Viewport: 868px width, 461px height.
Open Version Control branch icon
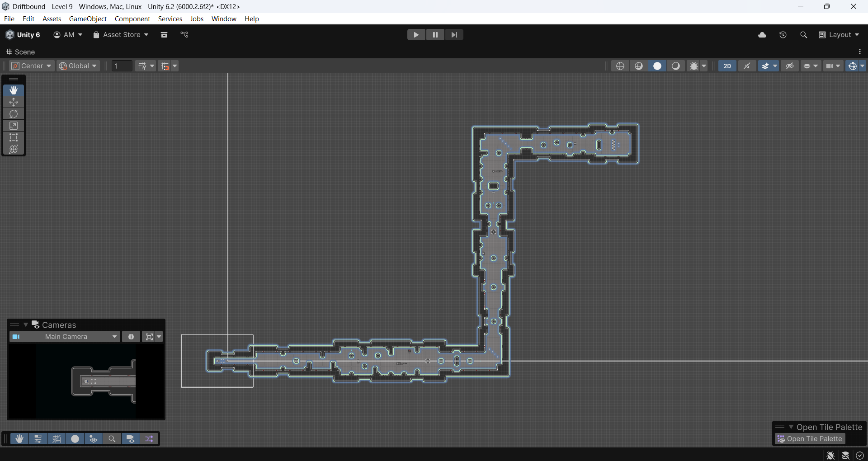point(184,35)
